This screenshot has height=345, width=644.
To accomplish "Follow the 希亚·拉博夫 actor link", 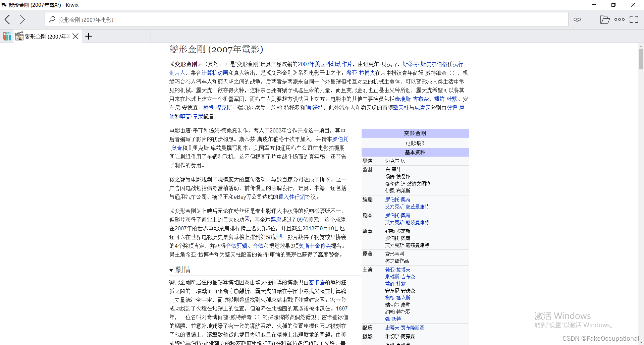I will pyautogui.click(x=397, y=269).
